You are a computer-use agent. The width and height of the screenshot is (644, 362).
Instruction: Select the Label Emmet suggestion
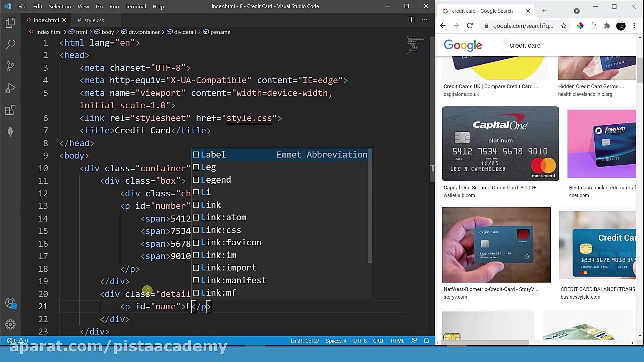(282, 155)
